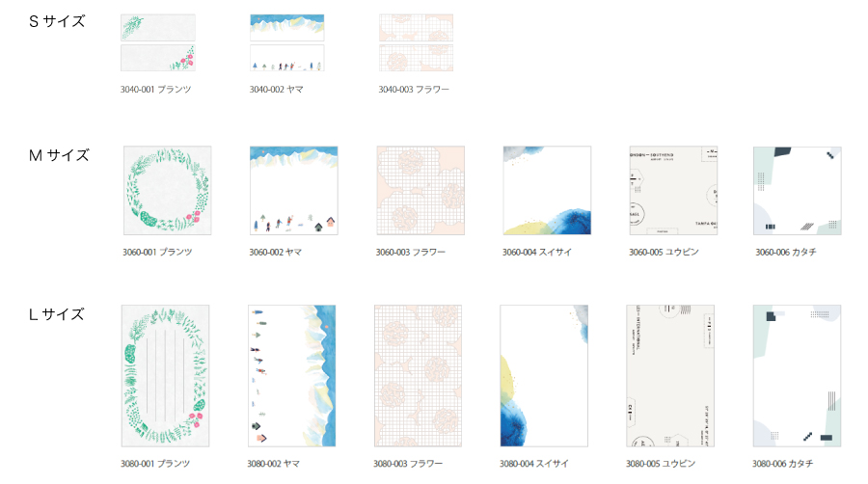The width and height of the screenshot is (868, 484).
Task: Click the 3080-005 ユウビン caption text
Action: coord(664,464)
